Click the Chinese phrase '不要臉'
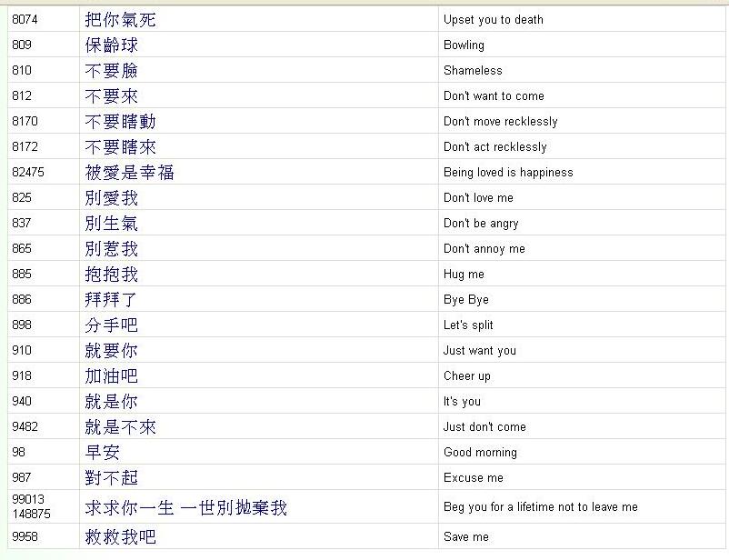 [112, 71]
